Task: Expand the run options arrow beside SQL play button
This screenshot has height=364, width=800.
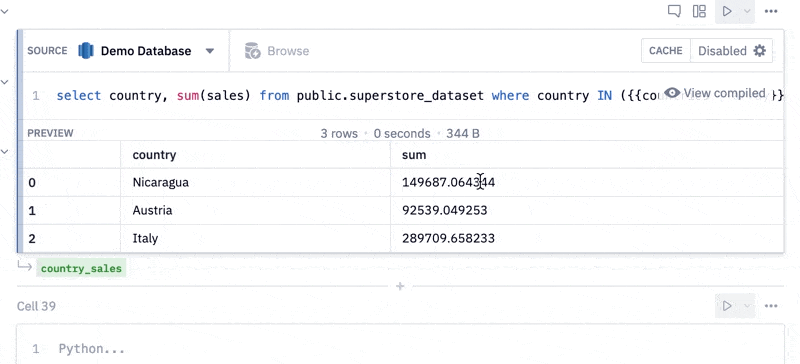Action: pos(747,11)
